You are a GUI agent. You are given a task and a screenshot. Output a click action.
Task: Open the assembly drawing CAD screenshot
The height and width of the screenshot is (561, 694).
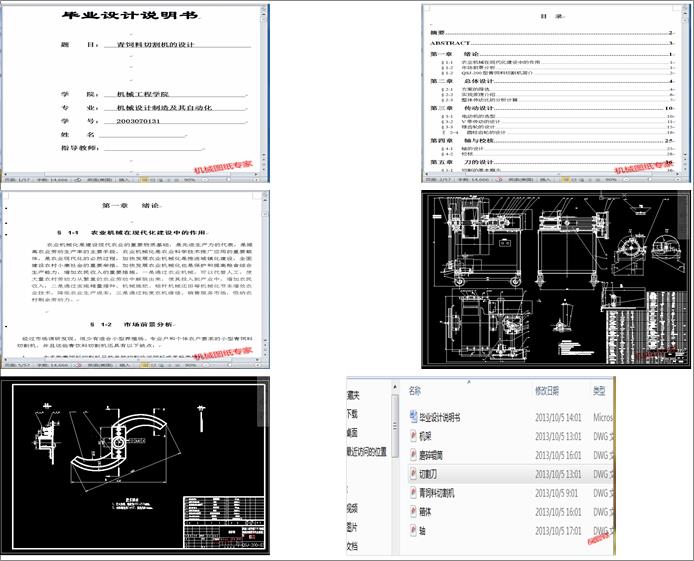pyautogui.click(x=556, y=280)
